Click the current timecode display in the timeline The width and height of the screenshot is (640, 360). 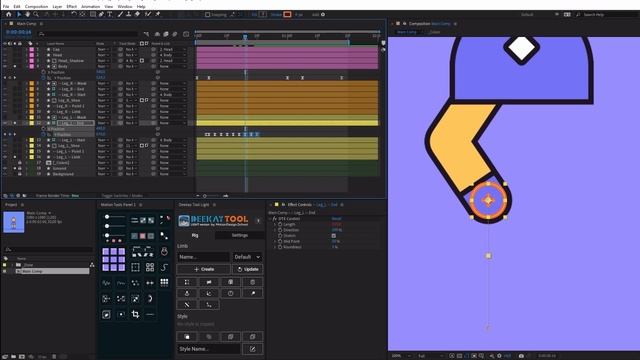point(18,32)
